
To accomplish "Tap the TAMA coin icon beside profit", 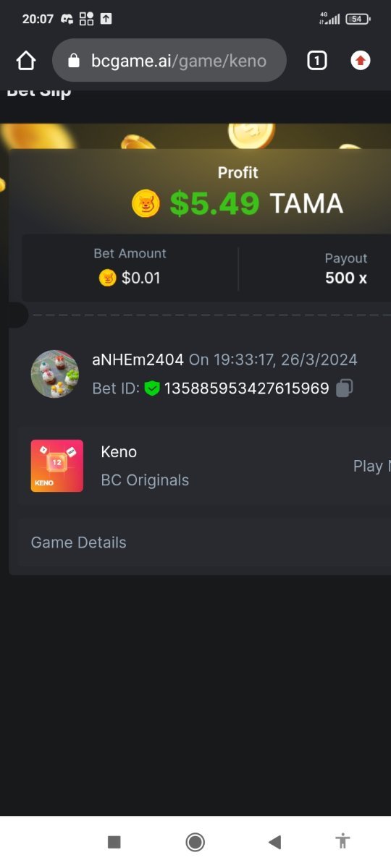I will pyautogui.click(x=146, y=203).
